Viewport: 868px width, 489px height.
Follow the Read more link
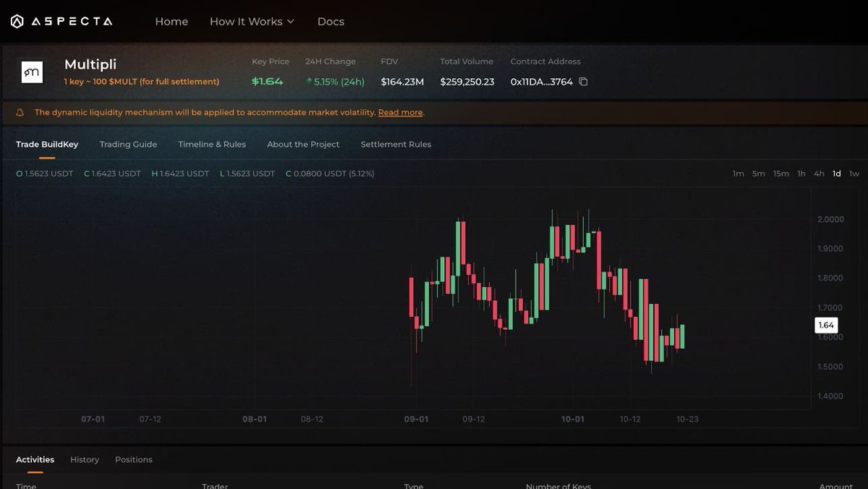coord(401,112)
